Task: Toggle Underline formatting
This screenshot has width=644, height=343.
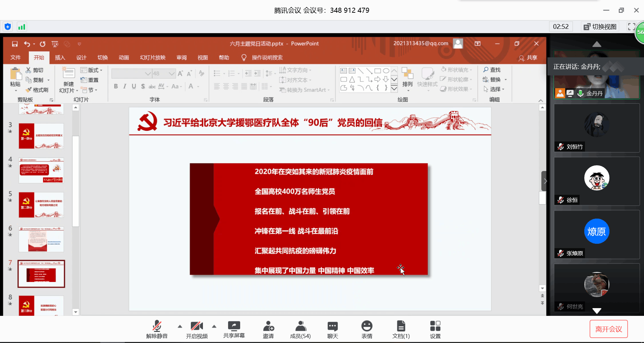Action: [x=134, y=87]
